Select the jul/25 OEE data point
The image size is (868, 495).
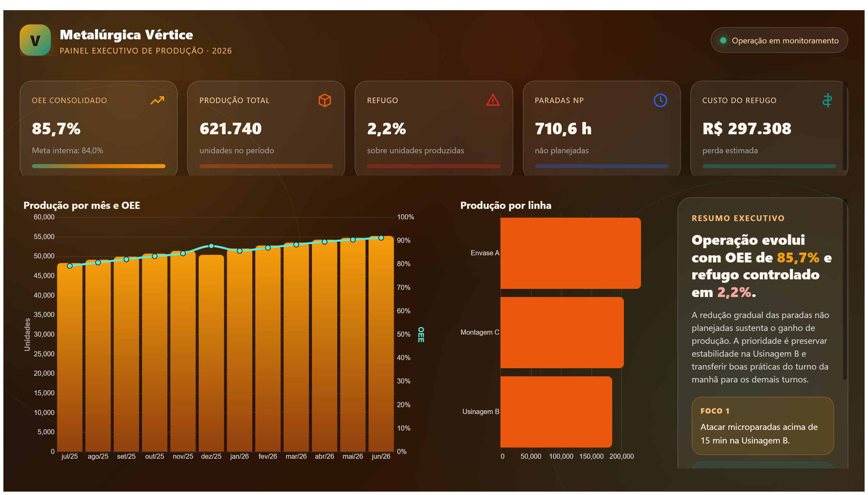click(x=70, y=266)
